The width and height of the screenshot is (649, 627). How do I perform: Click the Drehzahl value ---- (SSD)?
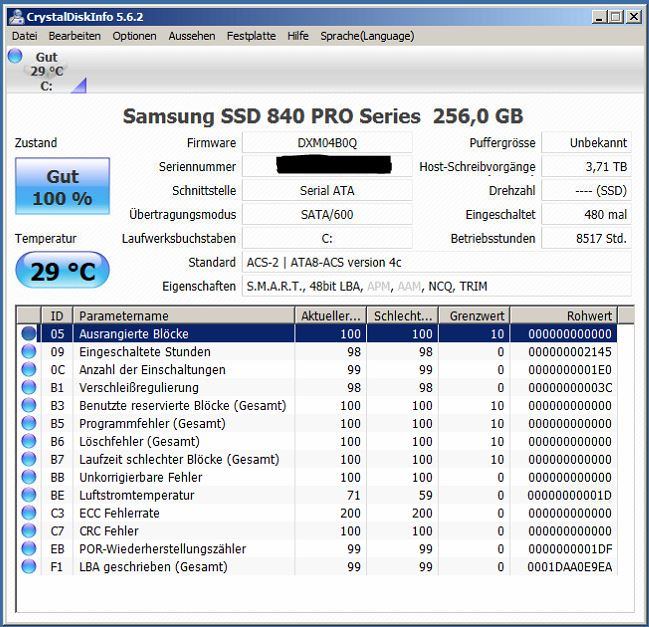tap(587, 191)
